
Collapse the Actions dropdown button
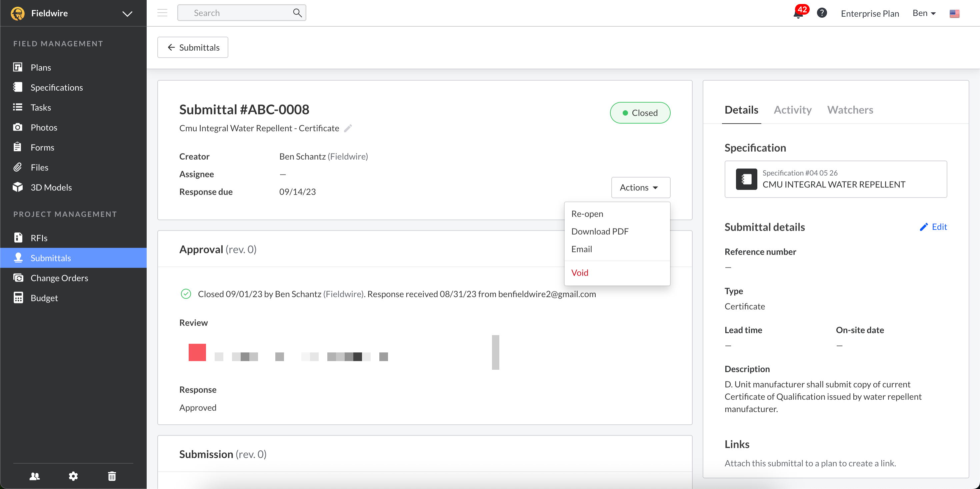(640, 188)
